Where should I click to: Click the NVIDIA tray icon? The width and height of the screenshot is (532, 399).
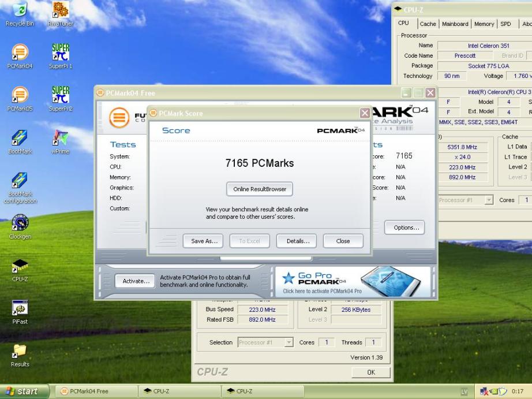pyautogui.click(x=494, y=391)
